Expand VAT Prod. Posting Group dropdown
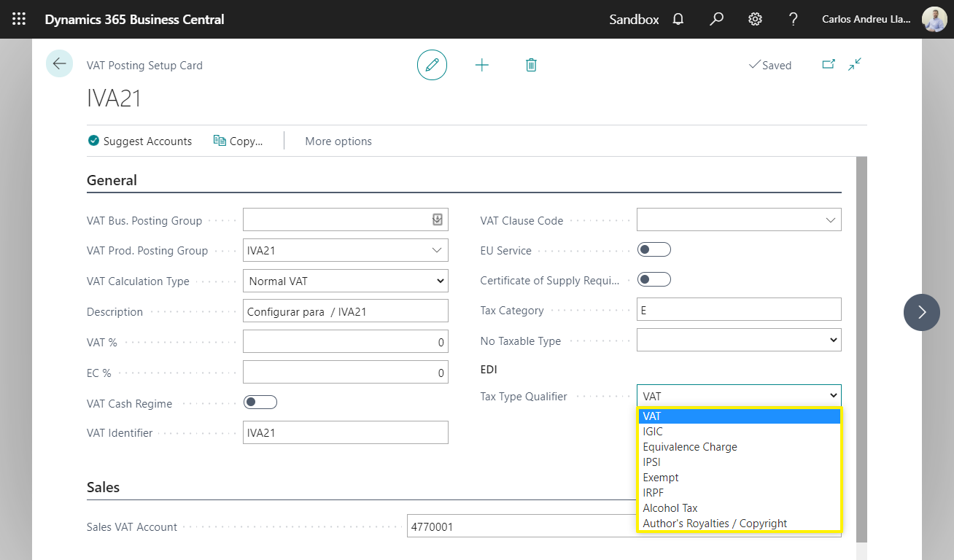 click(x=437, y=250)
